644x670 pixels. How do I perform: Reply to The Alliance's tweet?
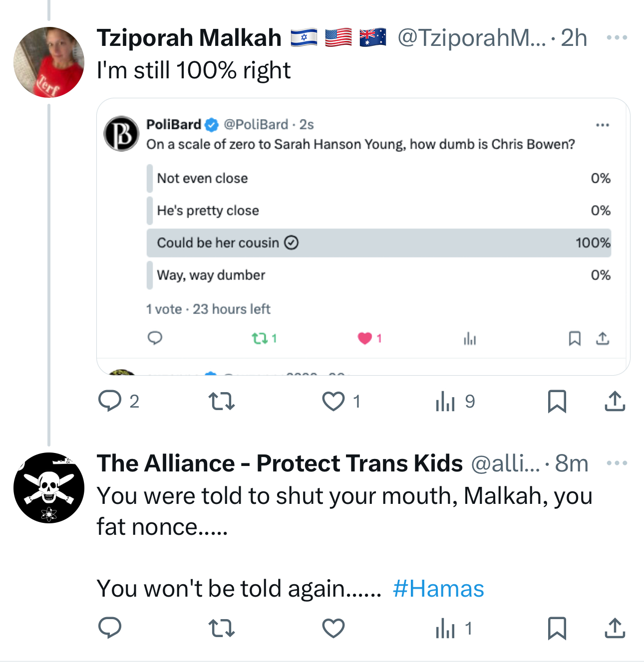tap(110, 628)
